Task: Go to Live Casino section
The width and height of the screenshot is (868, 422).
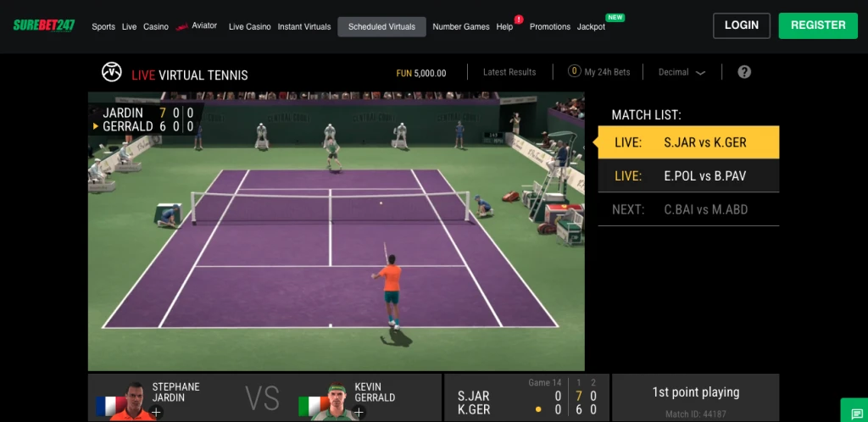Action: pos(250,27)
